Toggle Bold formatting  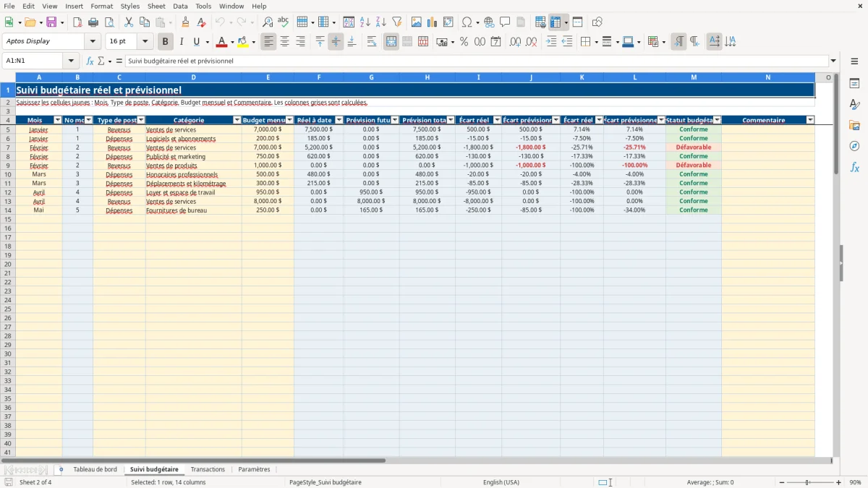pos(166,42)
